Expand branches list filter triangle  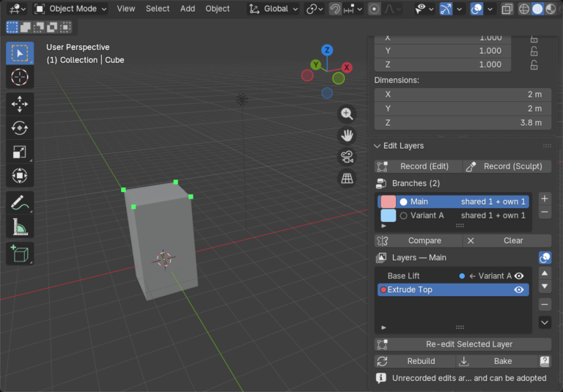coord(384,226)
